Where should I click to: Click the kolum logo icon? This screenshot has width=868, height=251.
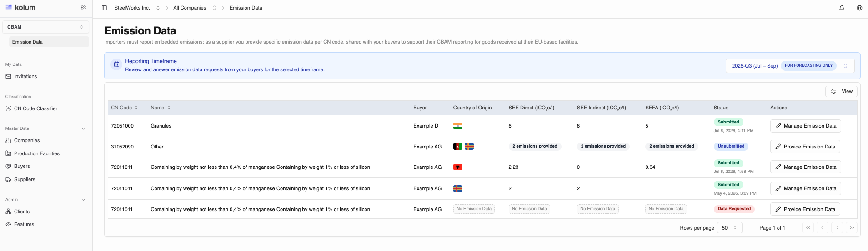click(9, 7)
